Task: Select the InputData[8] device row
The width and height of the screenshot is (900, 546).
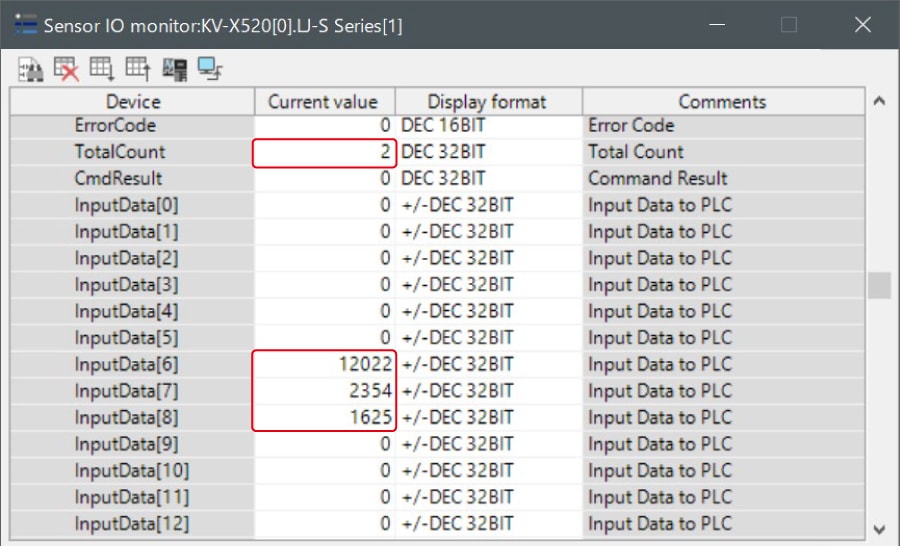Action: (x=133, y=417)
